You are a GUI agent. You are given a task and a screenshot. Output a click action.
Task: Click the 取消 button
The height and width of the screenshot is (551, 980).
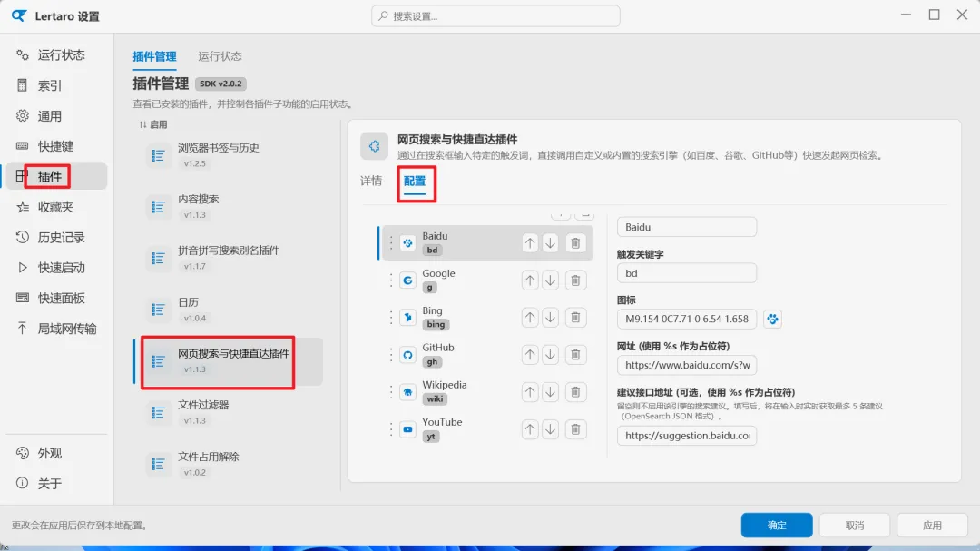click(x=855, y=526)
